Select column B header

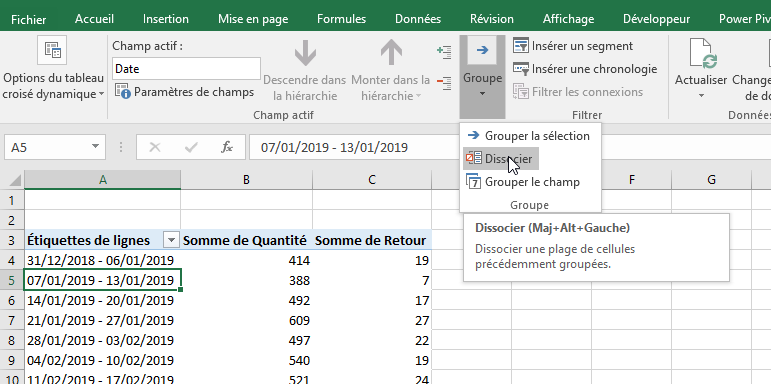tap(246, 180)
